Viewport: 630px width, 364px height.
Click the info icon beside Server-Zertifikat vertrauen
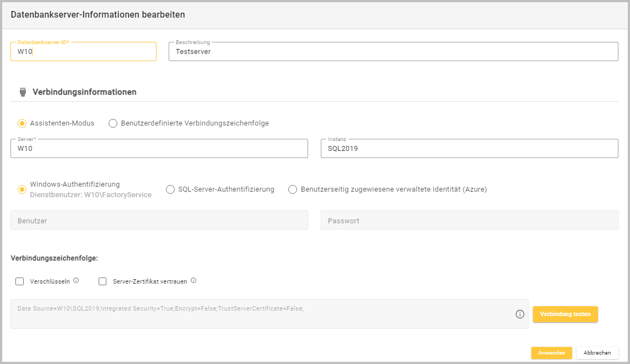tap(193, 281)
